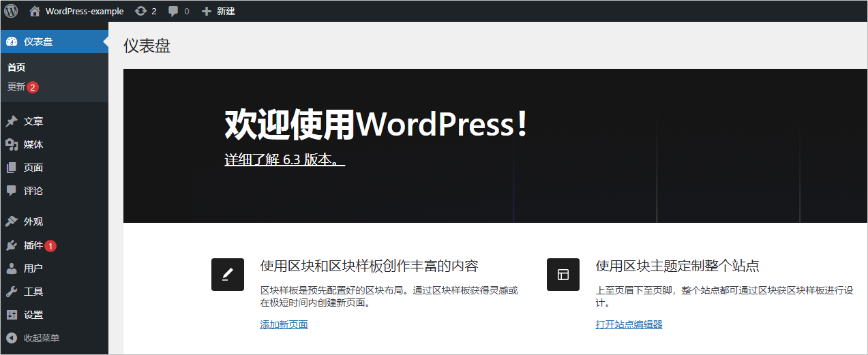Click the collapse arrow circle icon
Screen dimensions: 868x355
point(12,338)
